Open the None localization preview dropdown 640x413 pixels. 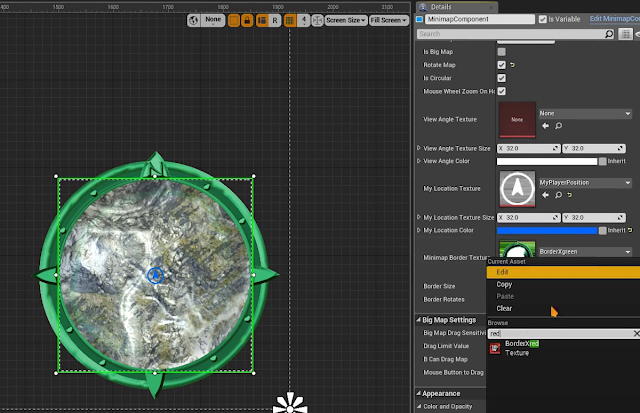[x=213, y=20]
